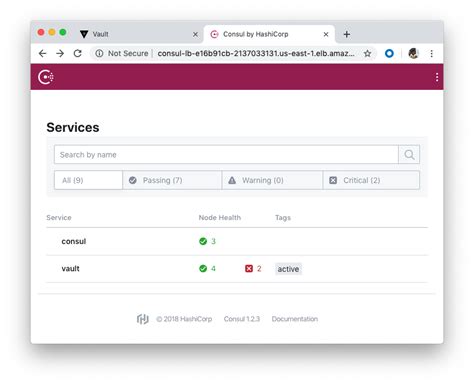Click the HashiCorp logo in the footer
The image size is (474, 384).
point(143,319)
